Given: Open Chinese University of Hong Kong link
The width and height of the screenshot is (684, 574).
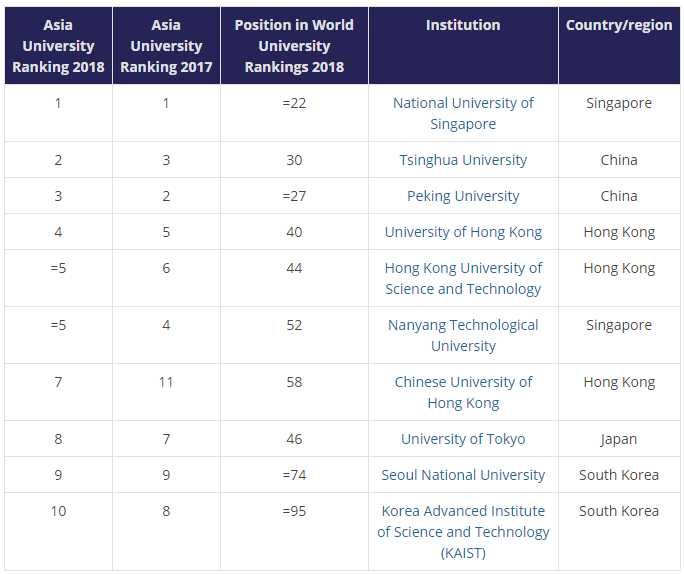Looking at the screenshot, I should click(463, 393).
